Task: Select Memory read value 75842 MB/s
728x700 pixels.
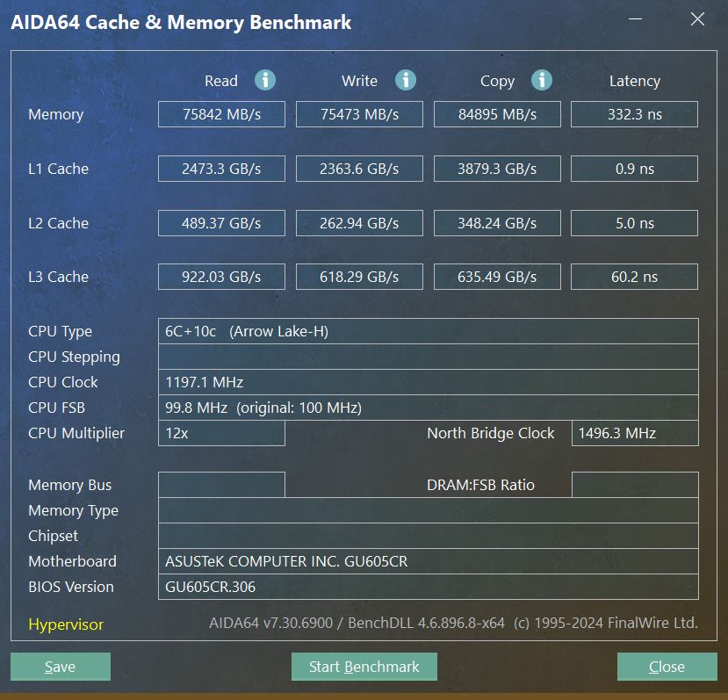Action: pyautogui.click(x=221, y=114)
